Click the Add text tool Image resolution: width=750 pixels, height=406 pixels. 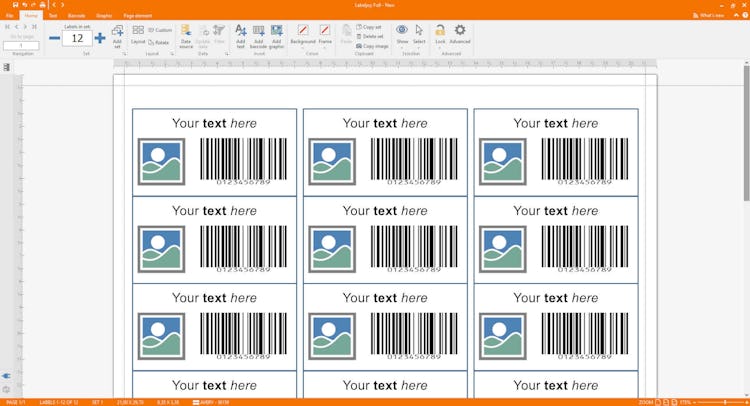pos(241,36)
